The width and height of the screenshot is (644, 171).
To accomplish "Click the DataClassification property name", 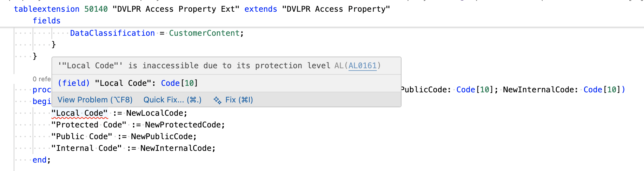I will pyautogui.click(x=112, y=33).
